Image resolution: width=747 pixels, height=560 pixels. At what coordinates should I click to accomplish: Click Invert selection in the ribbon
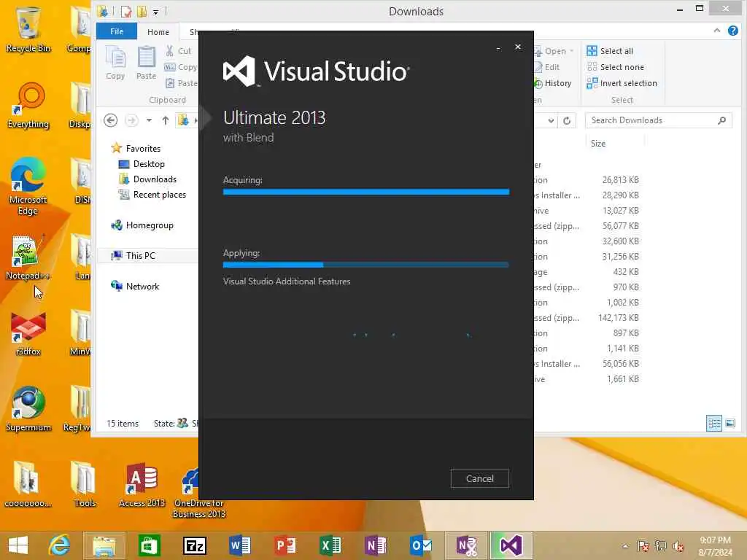pos(622,83)
